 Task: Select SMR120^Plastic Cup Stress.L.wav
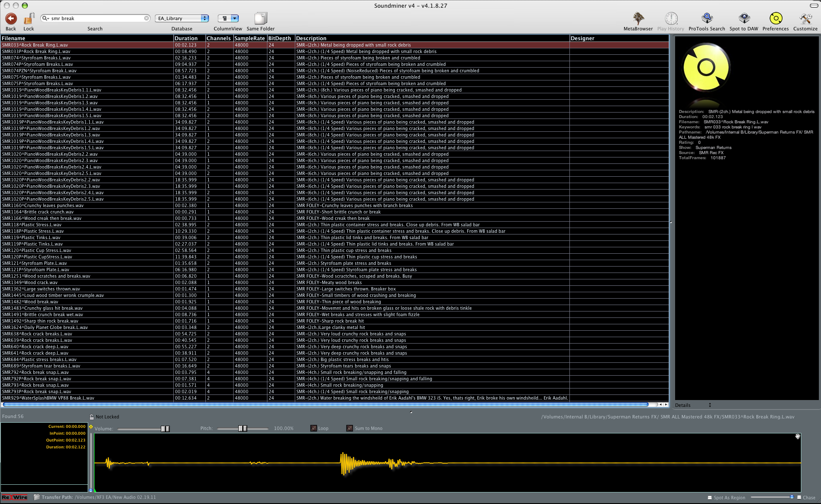click(335, 250)
